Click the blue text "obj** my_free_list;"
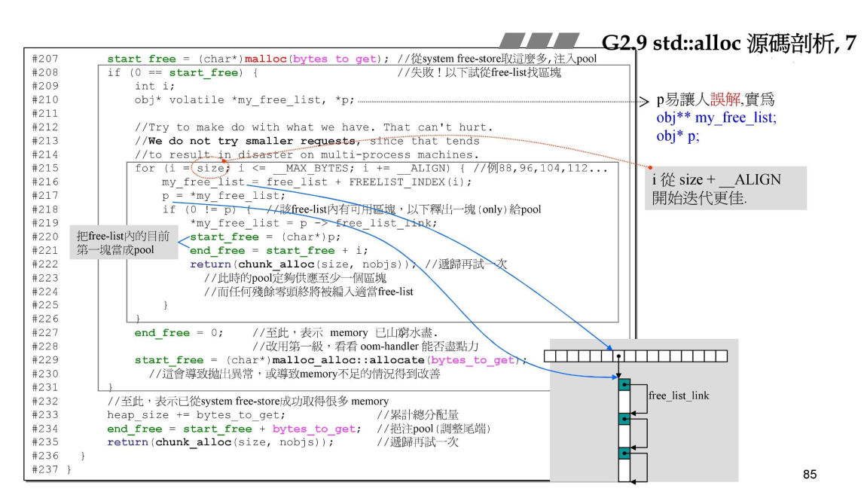 [x=716, y=118]
